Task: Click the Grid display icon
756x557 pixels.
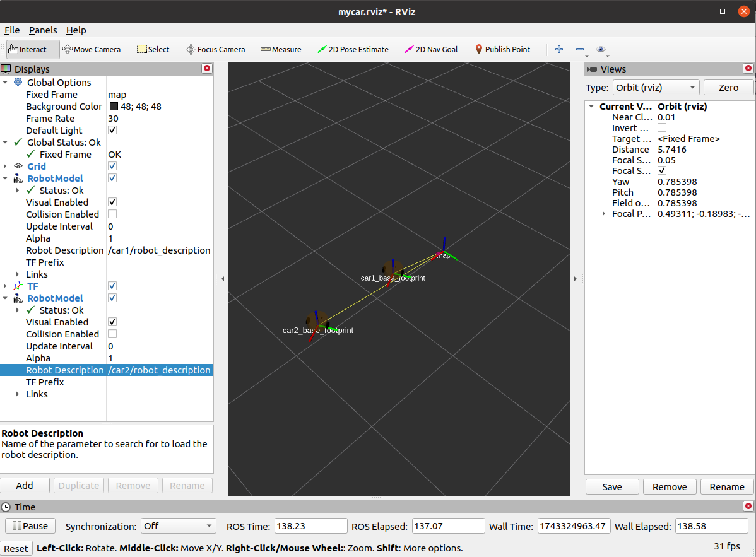Action: (x=18, y=166)
